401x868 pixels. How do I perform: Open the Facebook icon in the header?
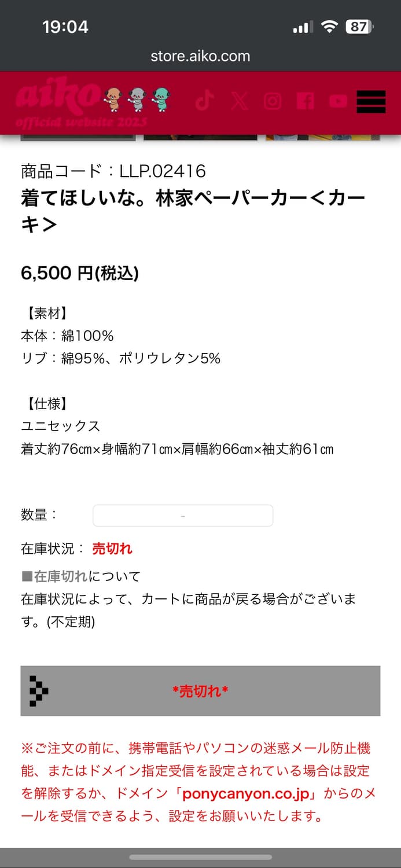pyautogui.click(x=305, y=101)
